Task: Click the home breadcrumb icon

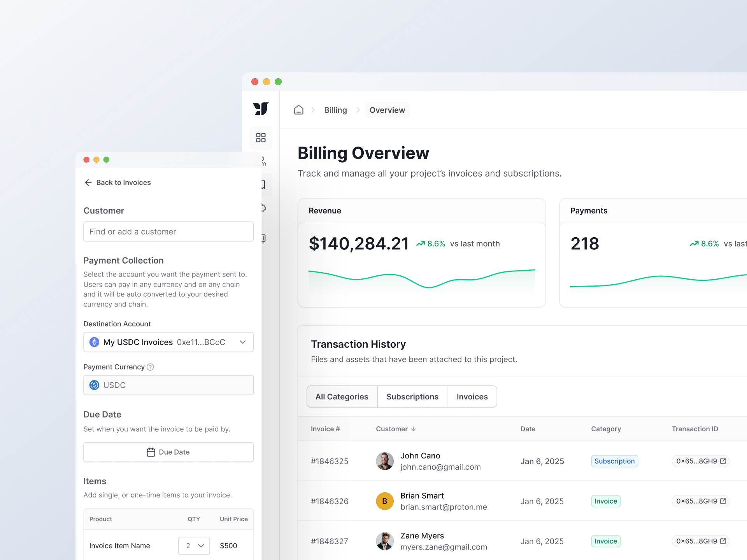Action: coord(298,110)
